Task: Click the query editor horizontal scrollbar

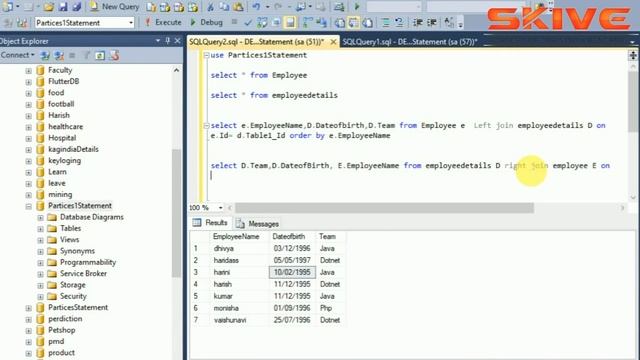Action: 384,208
